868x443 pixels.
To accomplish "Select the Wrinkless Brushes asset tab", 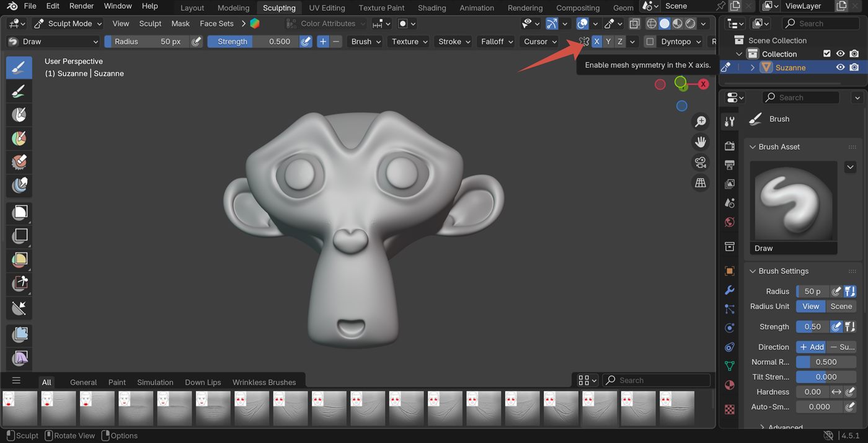I will coord(264,382).
